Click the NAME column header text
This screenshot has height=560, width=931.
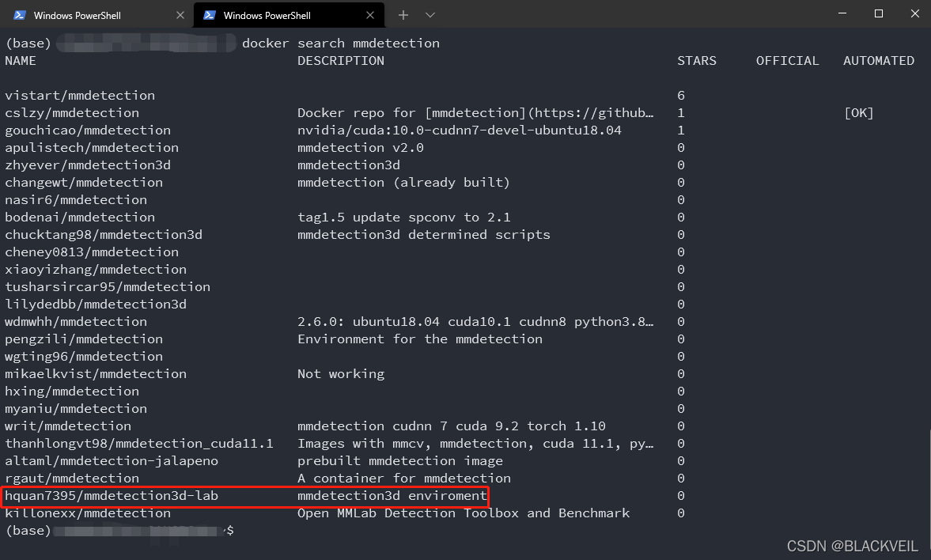click(21, 61)
